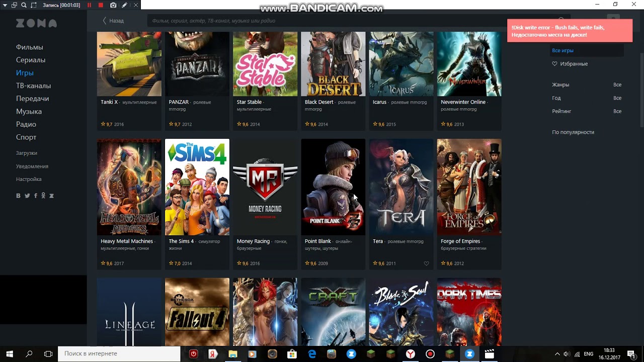The image size is (644, 362).
Task: Open the Dark Times game cover
Action: pos(469,312)
